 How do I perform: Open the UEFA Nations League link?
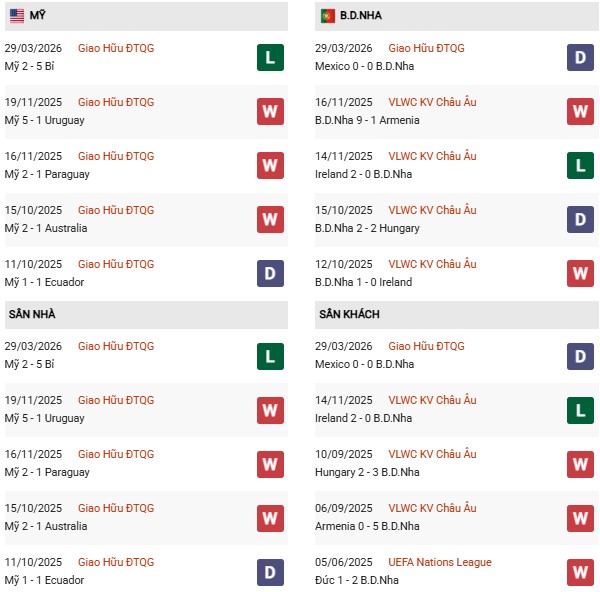pos(440,562)
